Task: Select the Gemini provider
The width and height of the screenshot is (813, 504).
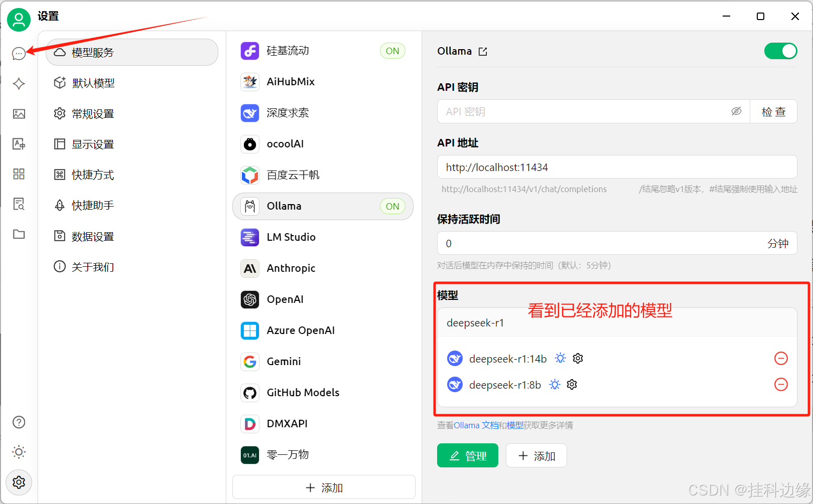Action: coord(323,362)
